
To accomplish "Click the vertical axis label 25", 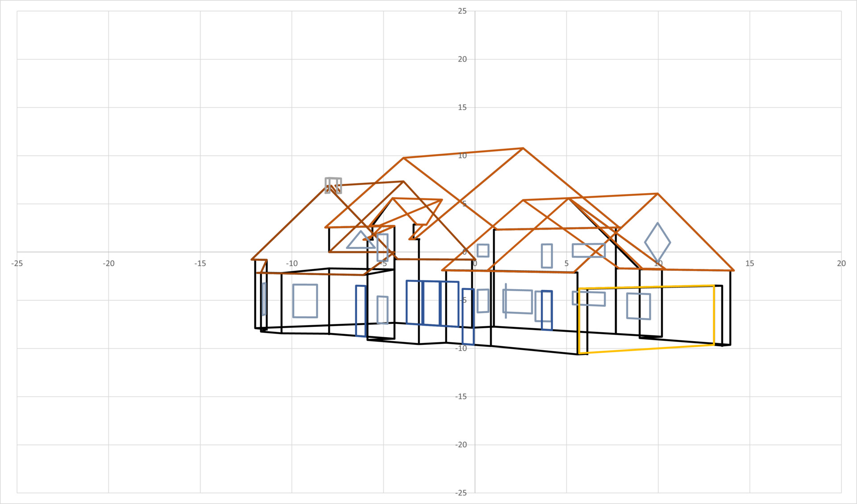I will click(x=462, y=11).
